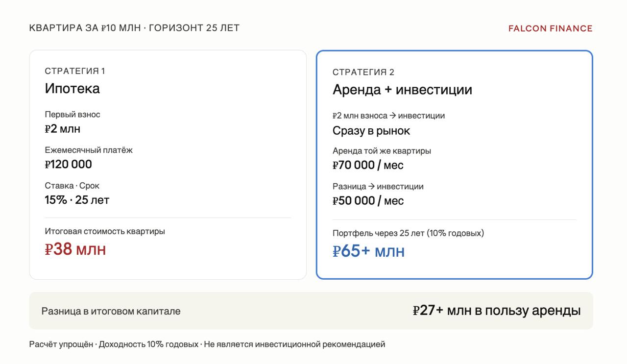Click the FALCON FINANCE brand label
The image size is (627, 364).
[x=550, y=28]
